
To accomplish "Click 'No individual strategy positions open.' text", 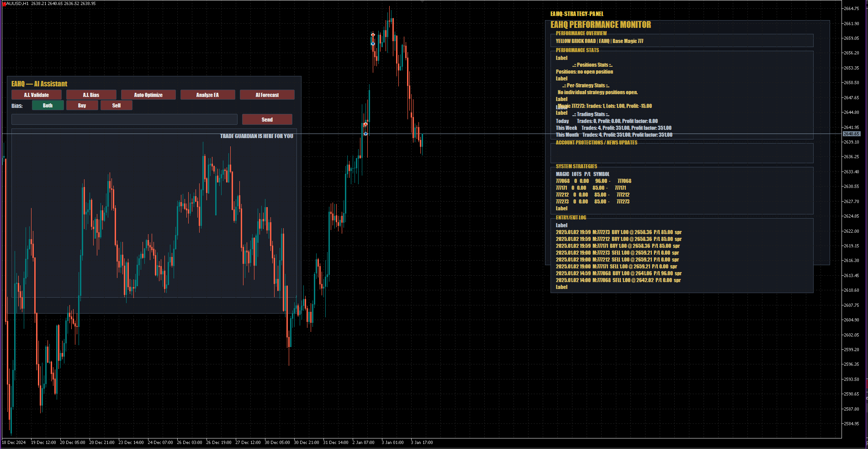I will (598, 92).
